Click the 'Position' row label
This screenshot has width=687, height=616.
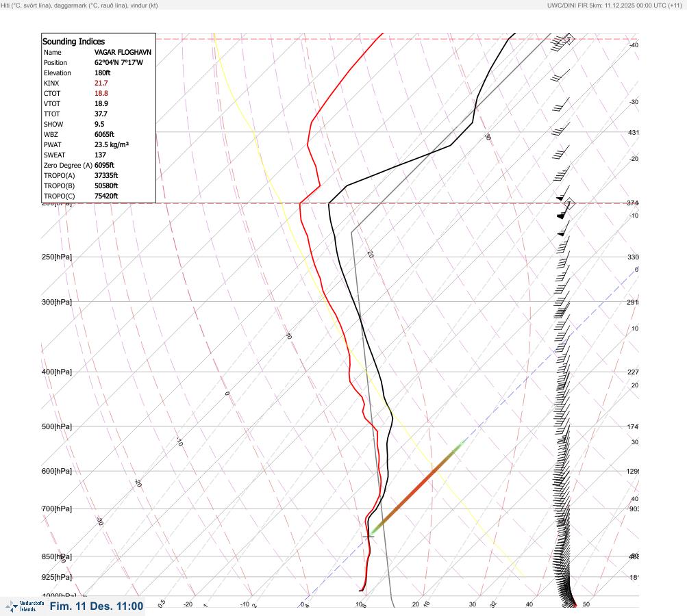click(55, 62)
